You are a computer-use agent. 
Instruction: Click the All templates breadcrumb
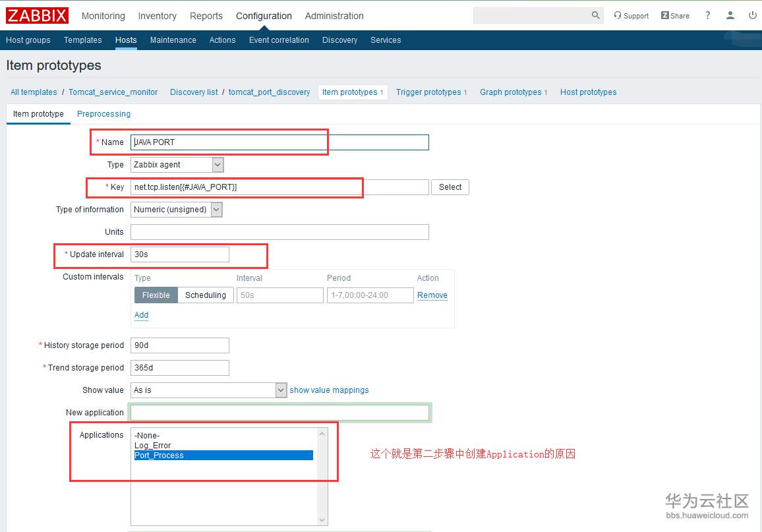pos(34,92)
